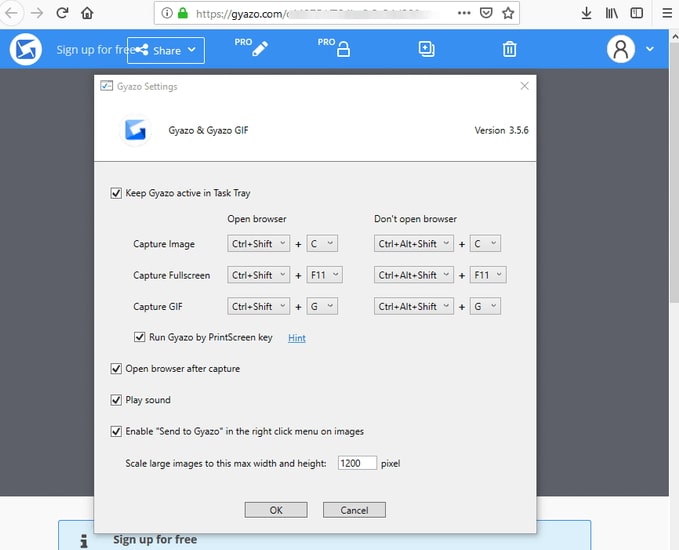Click the Gyazo & Gyazo GIF title text
The image size is (679, 550).
click(x=208, y=130)
